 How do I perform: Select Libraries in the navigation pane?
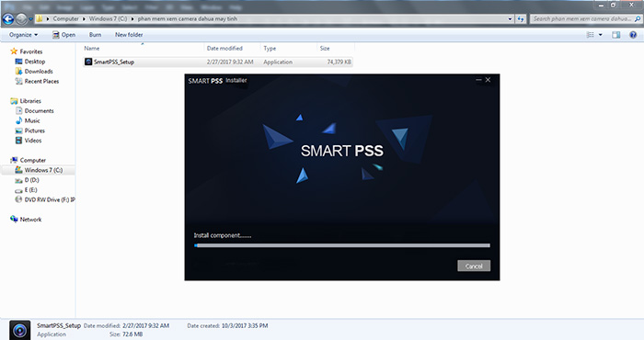(x=30, y=101)
